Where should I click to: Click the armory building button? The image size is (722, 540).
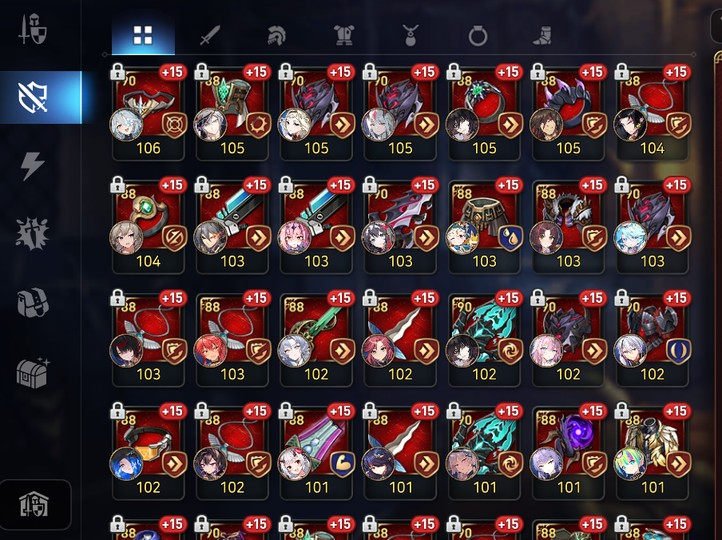35,504
